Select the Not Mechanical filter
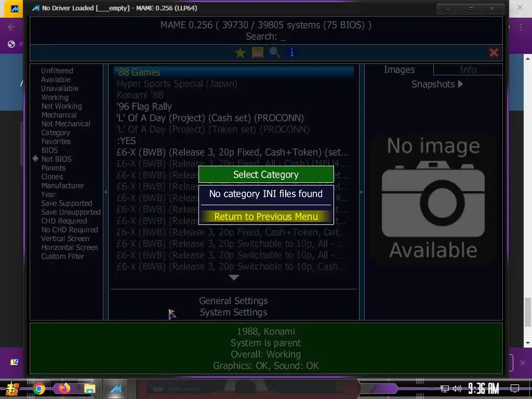Viewport: 532px width, 399px height. pos(66,124)
